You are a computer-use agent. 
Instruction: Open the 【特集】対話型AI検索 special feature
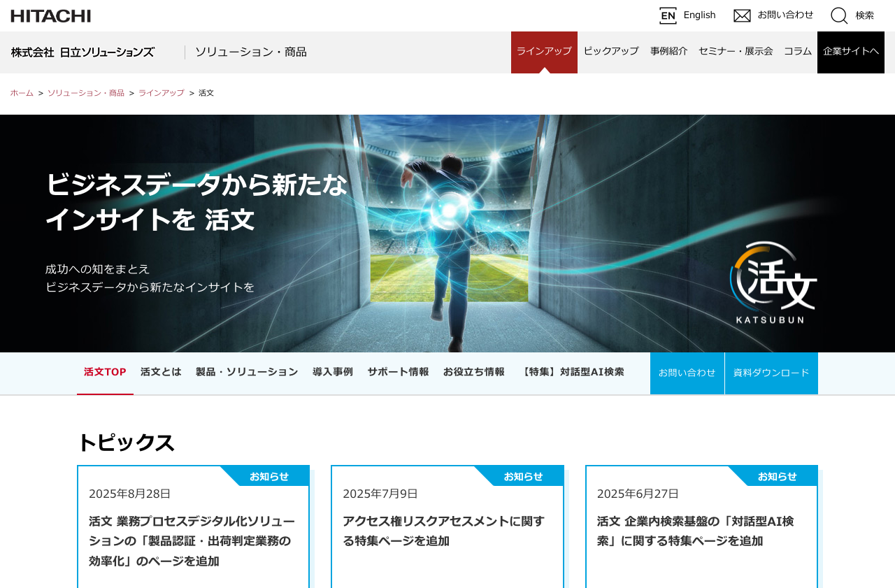[x=573, y=372]
